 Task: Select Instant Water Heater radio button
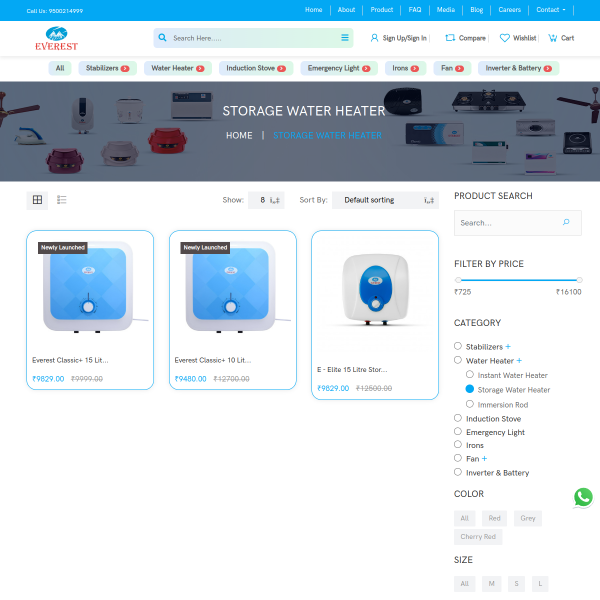click(x=470, y=374)
